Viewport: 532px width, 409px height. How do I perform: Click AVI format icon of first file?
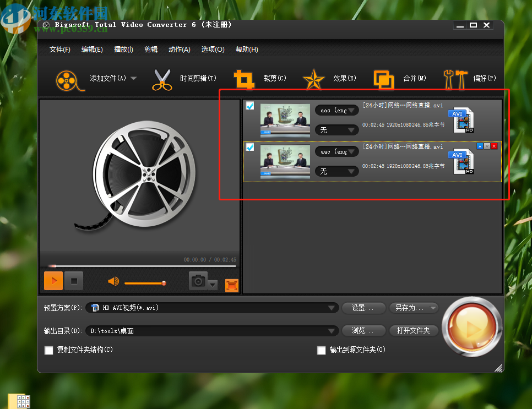[x=462, y=120]
